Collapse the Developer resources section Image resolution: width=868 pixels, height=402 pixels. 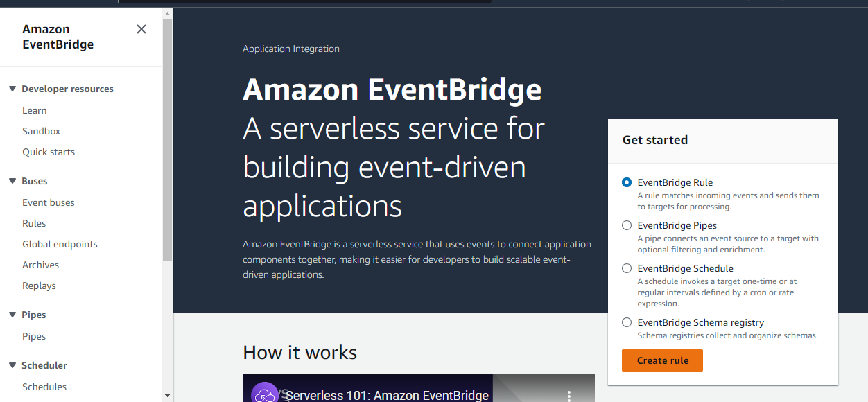(12, 89)
